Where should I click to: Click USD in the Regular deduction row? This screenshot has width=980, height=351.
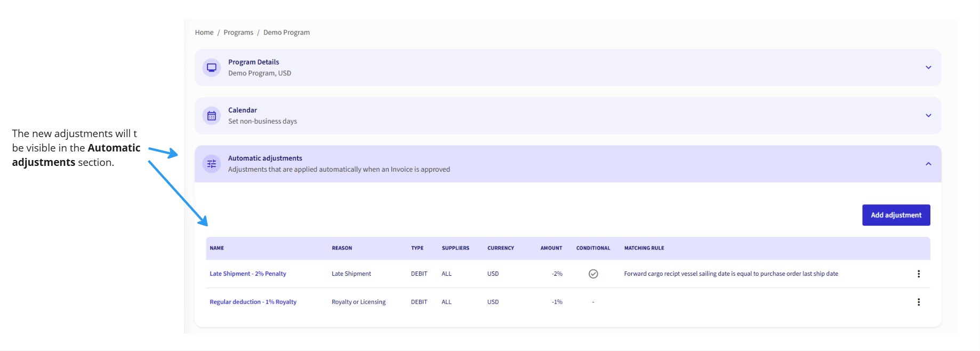coord(493,302)
